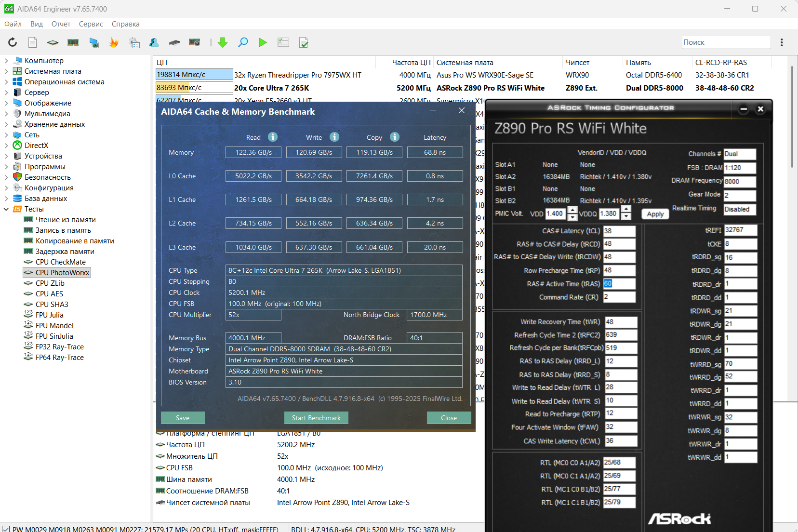Open the Report page icon in toolbar
Viewport: 798px width, 532px height.
(32, 42)
